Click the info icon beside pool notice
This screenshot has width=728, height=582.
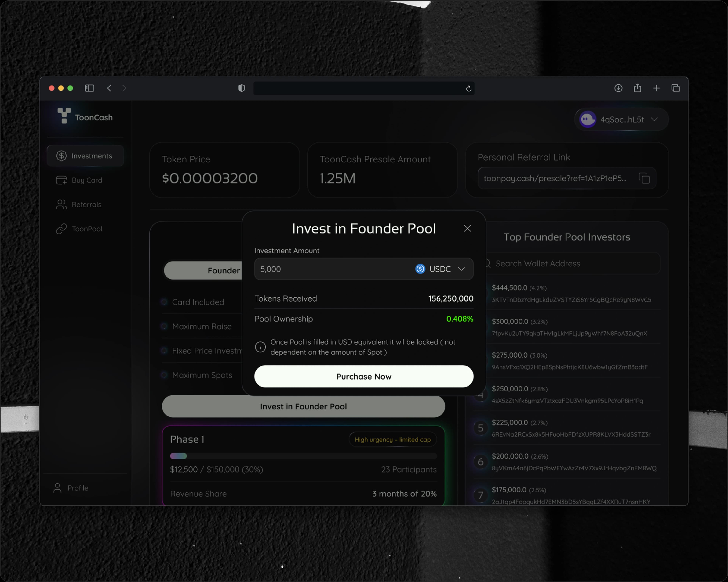[260, 347]
